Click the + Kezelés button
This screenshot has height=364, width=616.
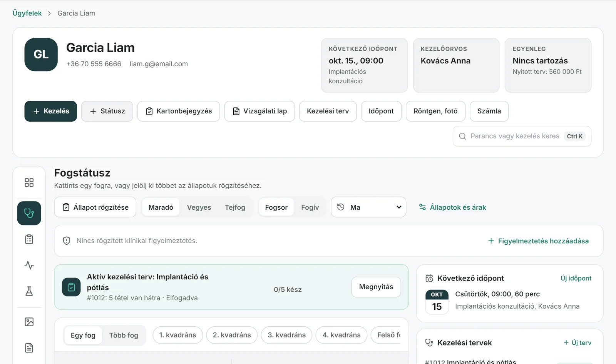[x=51, y=111]
